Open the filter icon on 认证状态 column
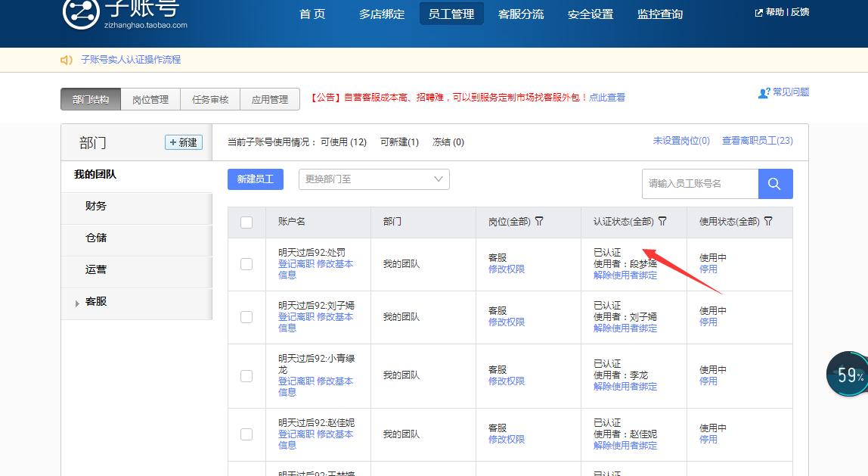 [x=662, y=221]
